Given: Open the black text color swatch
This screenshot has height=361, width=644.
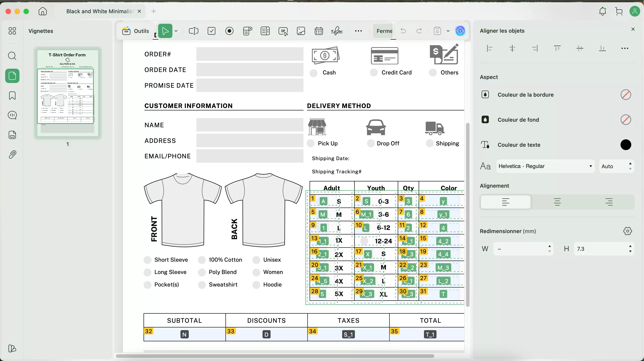Looking at the screenshot, I should (625, 145).
